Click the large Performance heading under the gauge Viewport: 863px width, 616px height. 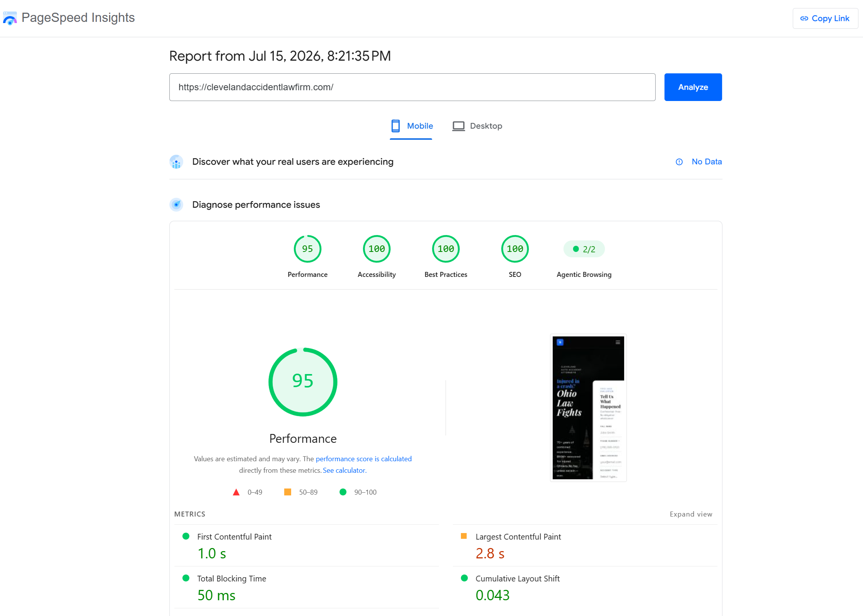(303, 439)
